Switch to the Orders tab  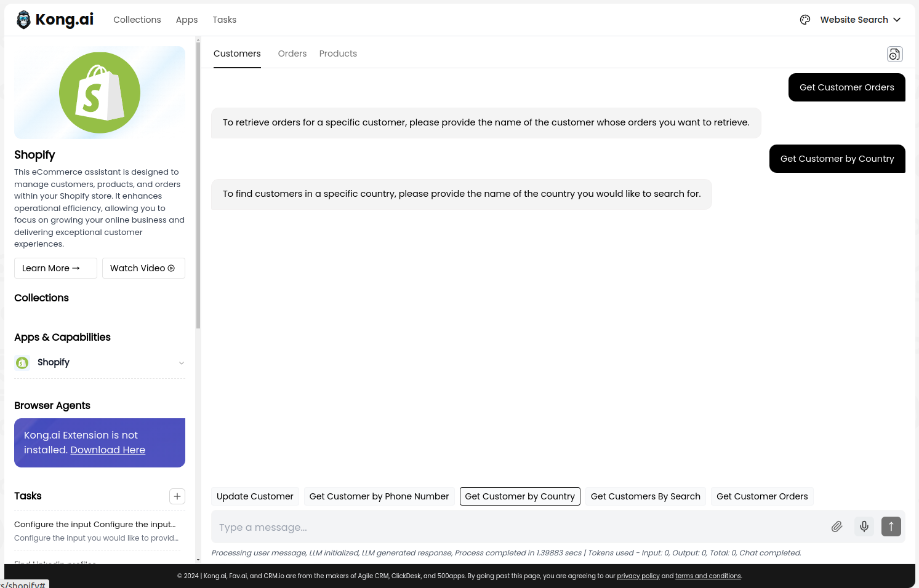[292, 54]
